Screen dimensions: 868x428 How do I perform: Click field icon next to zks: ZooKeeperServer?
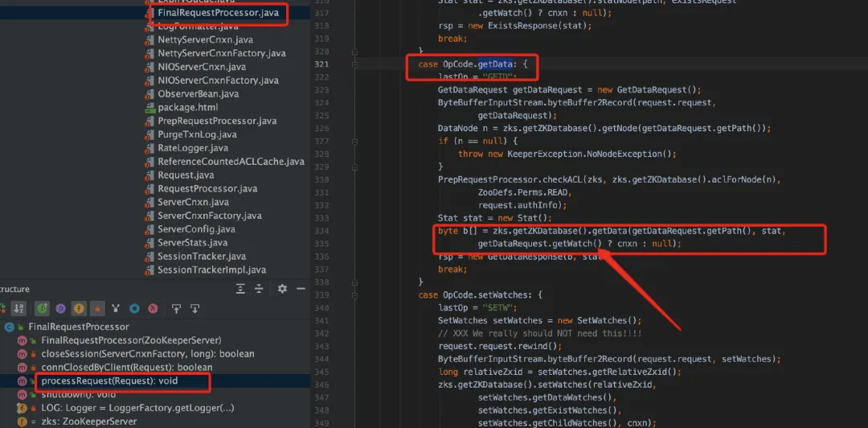(x=23, y=422)
